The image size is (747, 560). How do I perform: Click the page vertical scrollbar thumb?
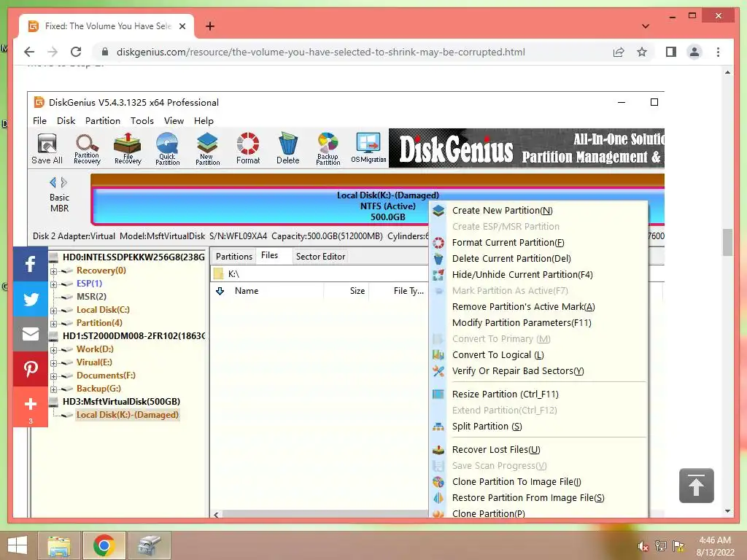[727, 242]
